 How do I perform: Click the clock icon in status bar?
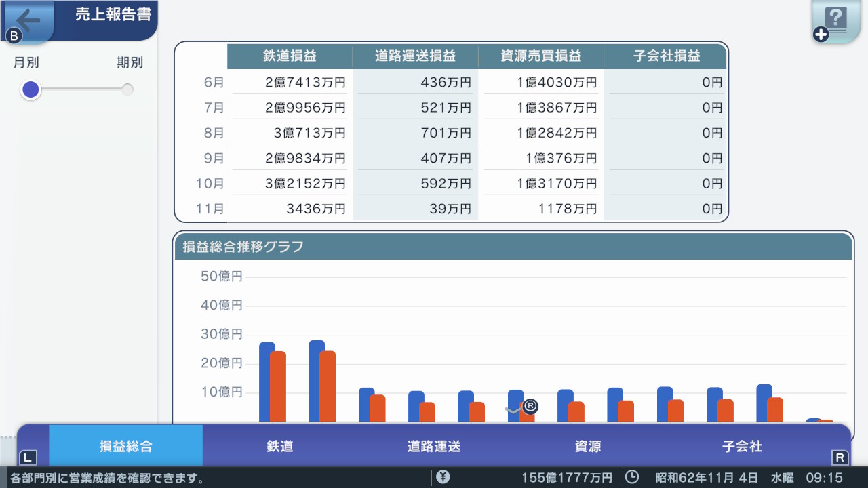tap(631, 477)
